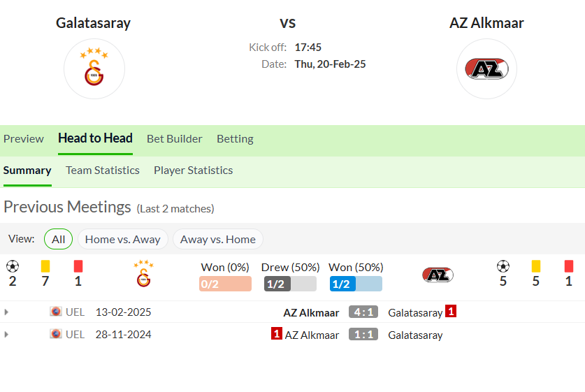
Task: Click the large AZ Alkmaar club crest
Action: click(x=486, y=69)
